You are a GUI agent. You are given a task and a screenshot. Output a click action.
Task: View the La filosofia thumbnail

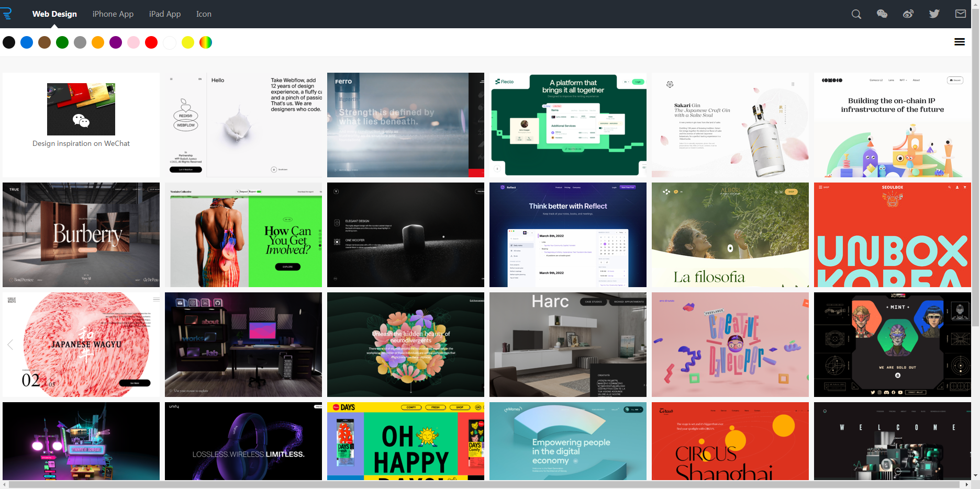730,235
